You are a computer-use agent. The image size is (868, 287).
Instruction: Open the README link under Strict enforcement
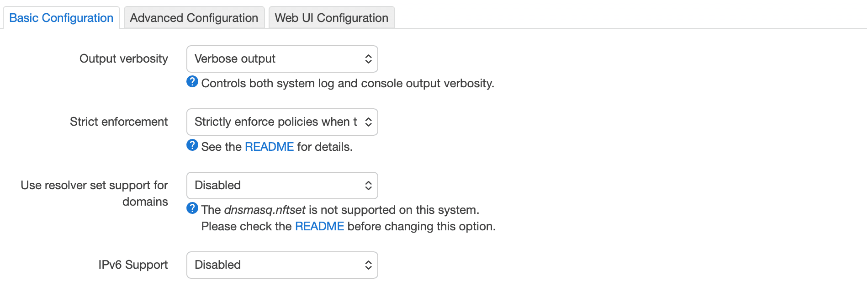[269, 147]
